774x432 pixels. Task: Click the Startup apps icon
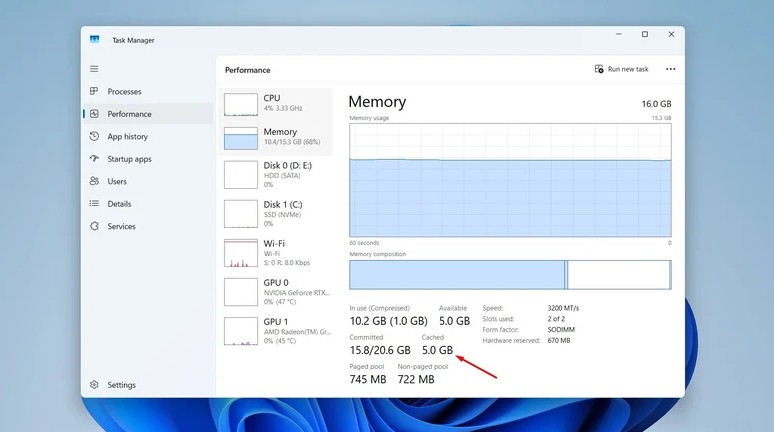(95, 159)
